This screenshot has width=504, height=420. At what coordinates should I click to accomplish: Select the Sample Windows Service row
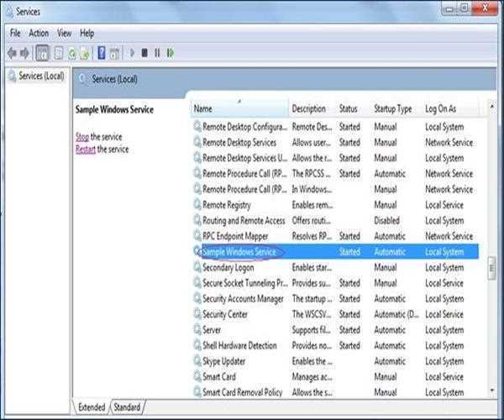coord(335,252)
